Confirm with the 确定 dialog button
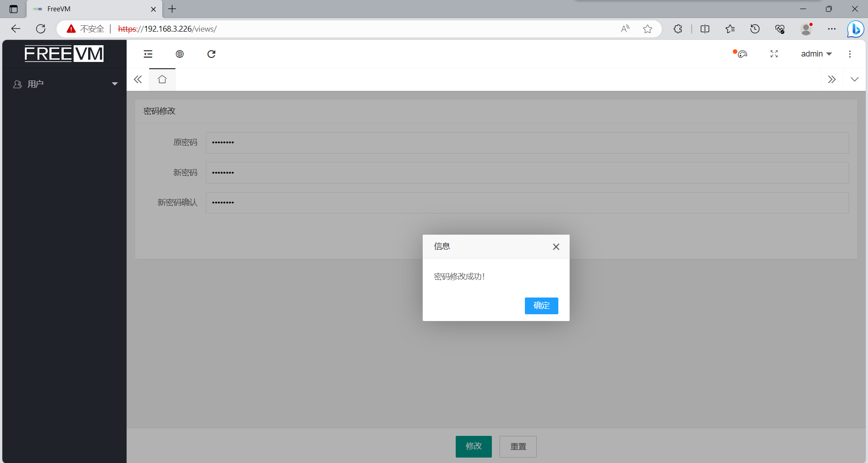Viewport: 868px width, 463px height. (541, 306)
